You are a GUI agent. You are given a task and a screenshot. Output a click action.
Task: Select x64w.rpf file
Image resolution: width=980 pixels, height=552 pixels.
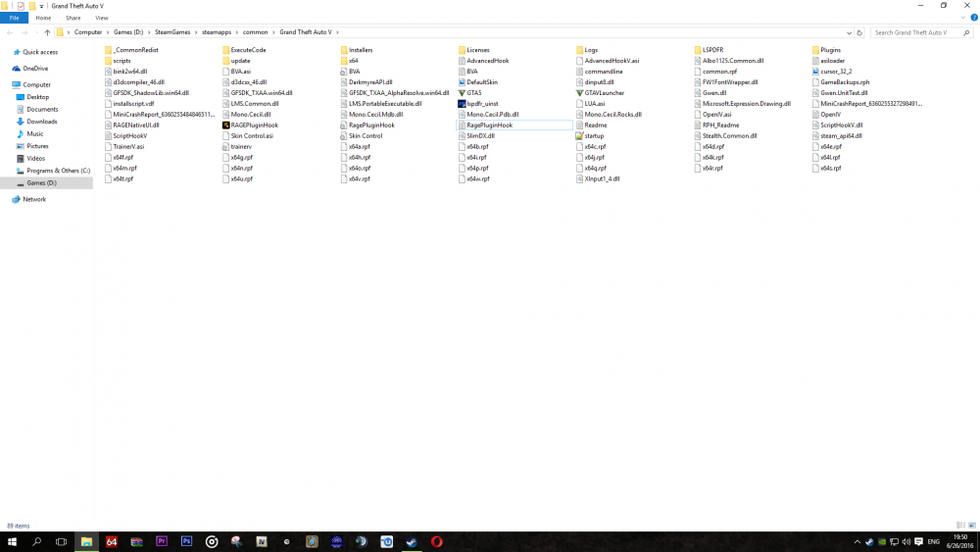pos(473,178)
